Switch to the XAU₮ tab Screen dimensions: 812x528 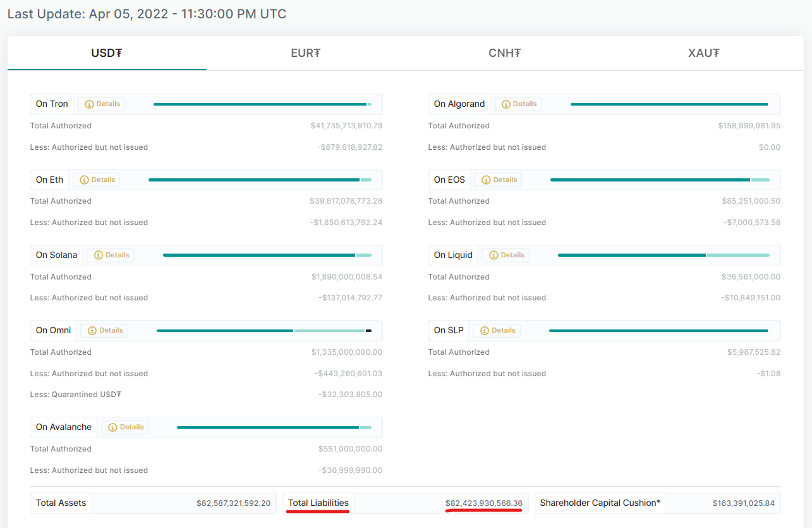tap(704, 53)
